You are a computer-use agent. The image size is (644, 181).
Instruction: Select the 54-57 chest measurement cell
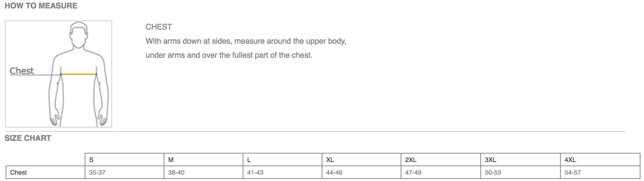click(600, 172)
